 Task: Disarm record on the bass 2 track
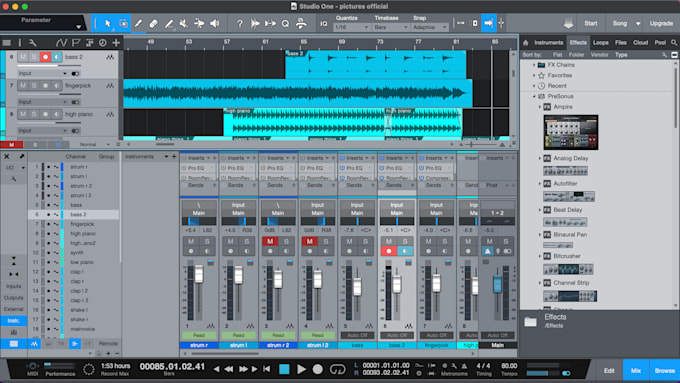point(45,57)
